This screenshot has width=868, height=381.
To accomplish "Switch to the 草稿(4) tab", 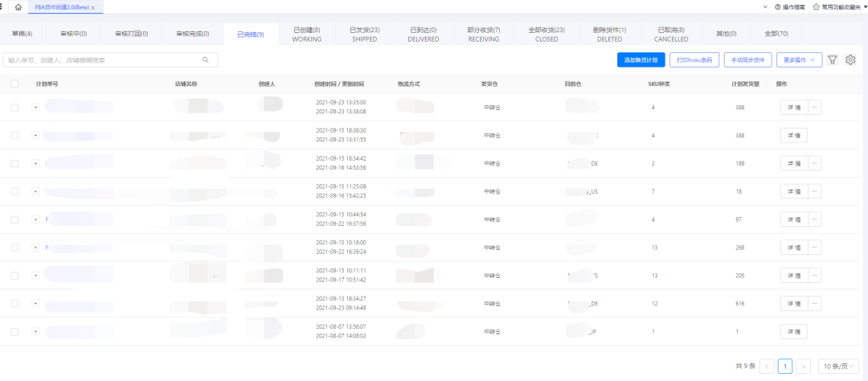I will point(23,34).
